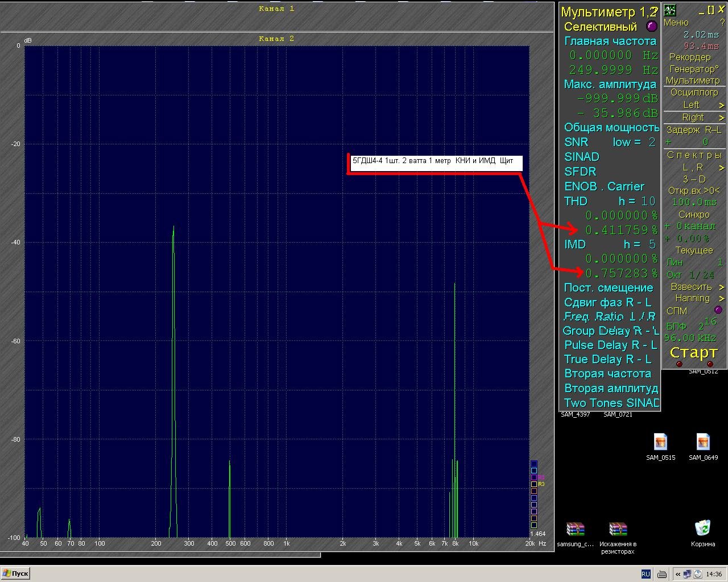728x582 pixels.
Task: Change the SNR low = 2 setting
Action: 634,142
